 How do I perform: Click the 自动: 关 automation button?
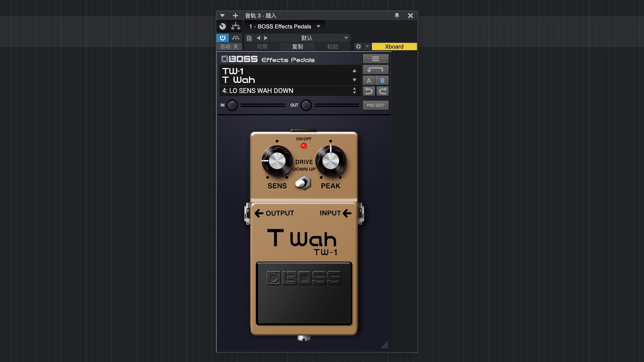(229, 47)
